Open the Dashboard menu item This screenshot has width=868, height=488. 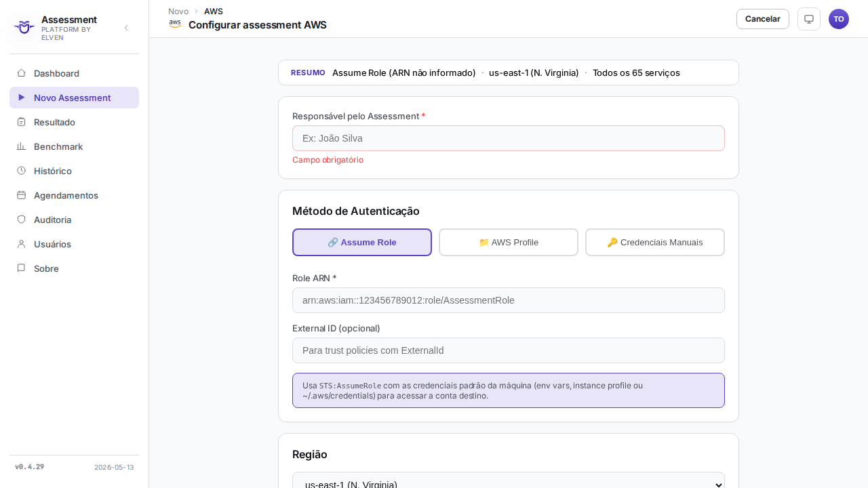click(74, 73)
